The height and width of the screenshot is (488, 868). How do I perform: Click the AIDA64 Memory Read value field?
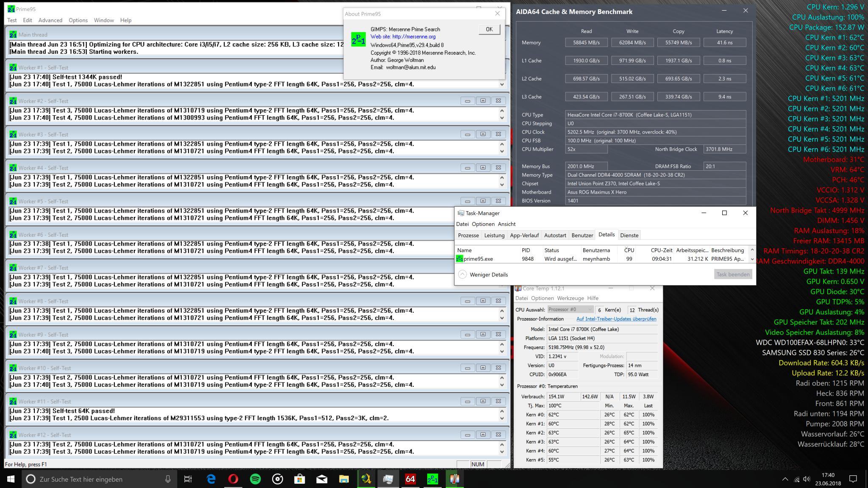(586, 42)
